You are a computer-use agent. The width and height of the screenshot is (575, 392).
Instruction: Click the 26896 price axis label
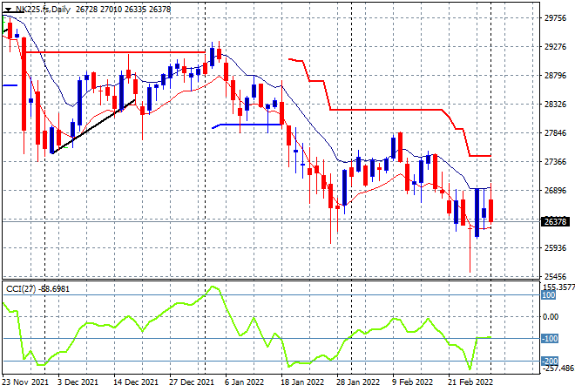click(555, 190)
